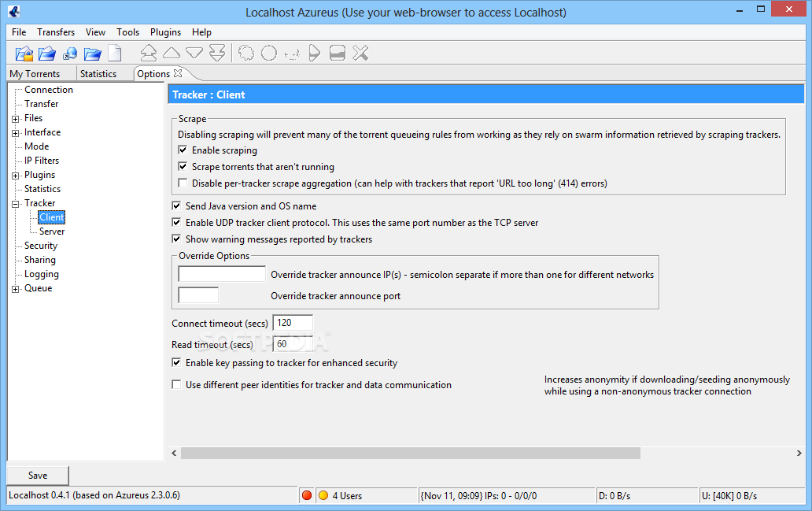Click the remove torrent X toolbar icon
The height and width of the screenshot is (511, 812).
click(x=360, y=53)
